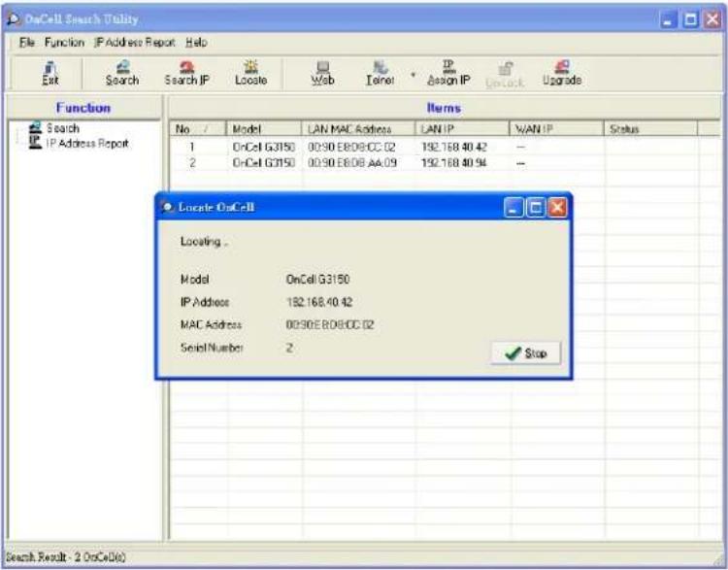
Task: Click the Exit toolbar icon
Action: tap(50, 74)
